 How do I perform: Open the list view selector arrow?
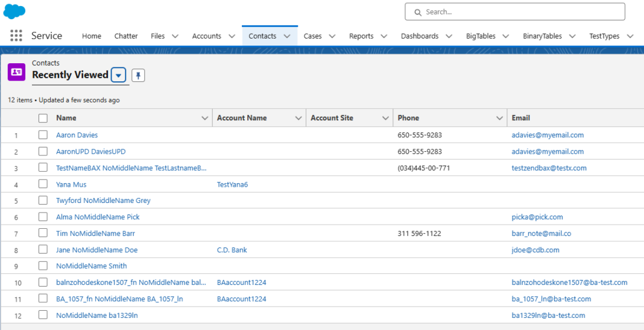[x=119, y=75]
